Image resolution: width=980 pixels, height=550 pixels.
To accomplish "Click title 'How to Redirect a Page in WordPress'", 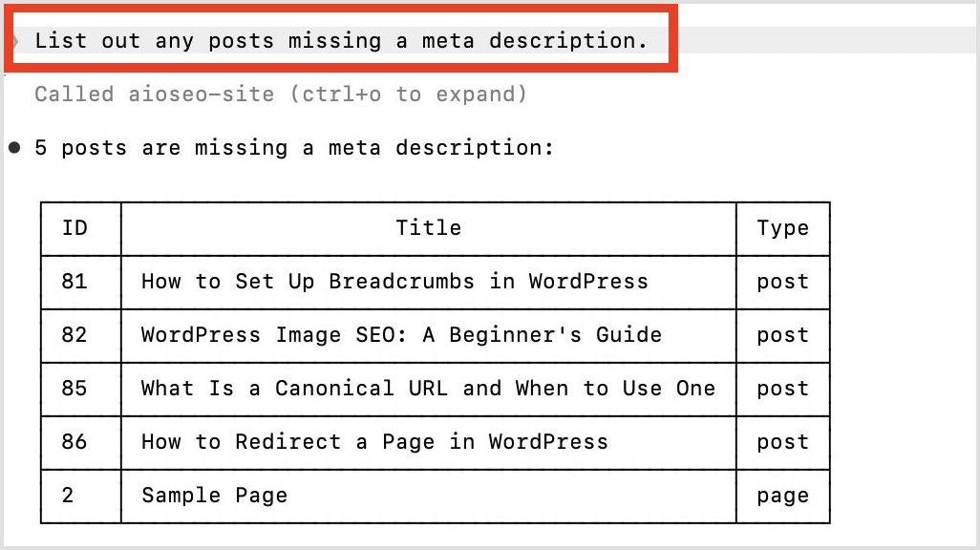I will (374, 442).
